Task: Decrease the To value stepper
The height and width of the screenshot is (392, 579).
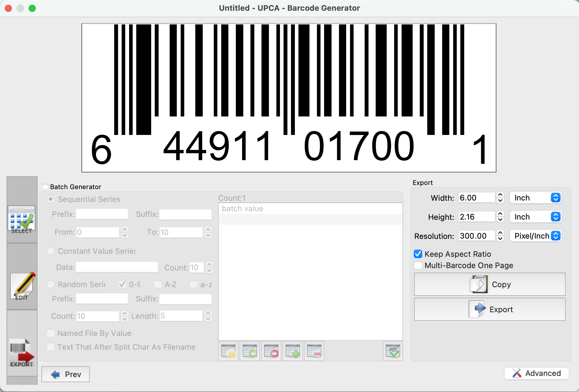Action: (208, 235)
